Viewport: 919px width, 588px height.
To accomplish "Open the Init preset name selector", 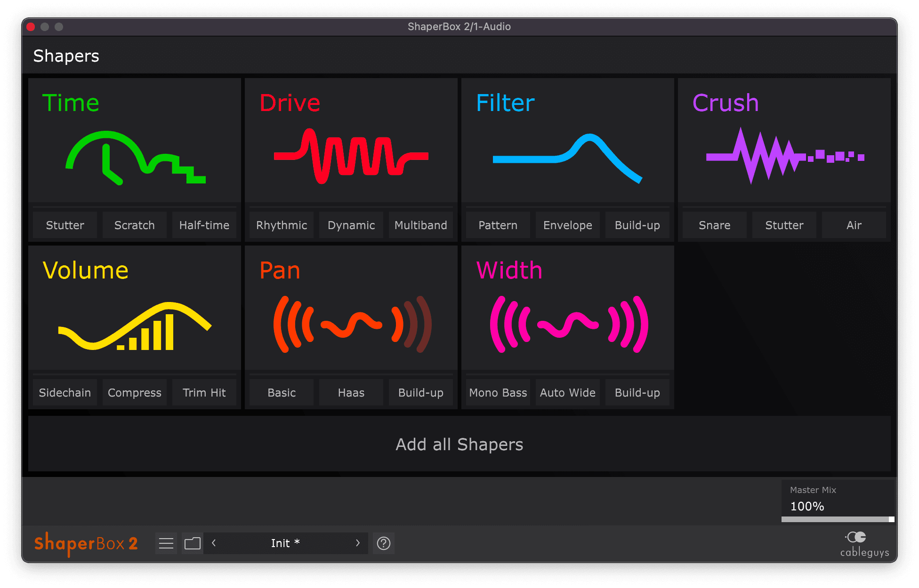I will tap(285, 543).
